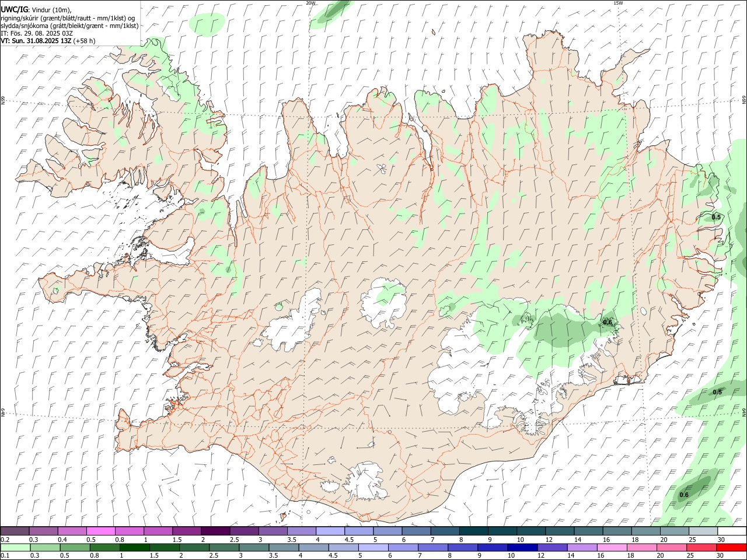The height and width of the screenshot is (560, 747).
Task: Click the round white Hofsjökull glacier in central Iceland
Action: pos(384,304)
